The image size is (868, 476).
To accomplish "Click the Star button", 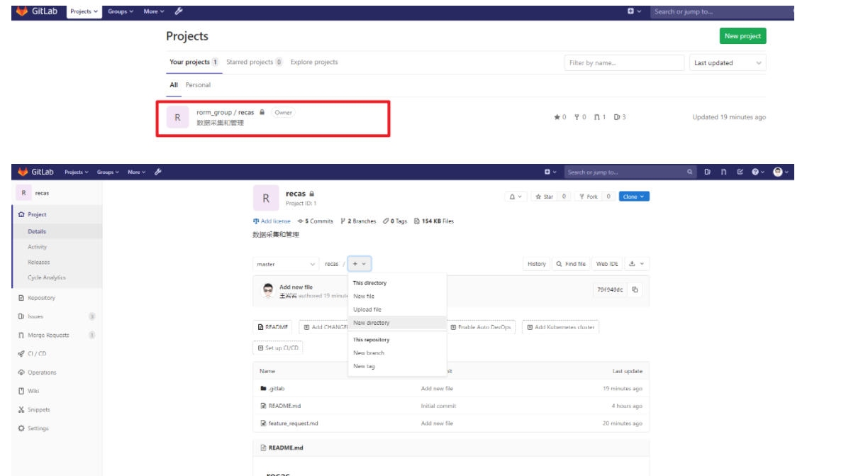I will (x=544, y=197).
